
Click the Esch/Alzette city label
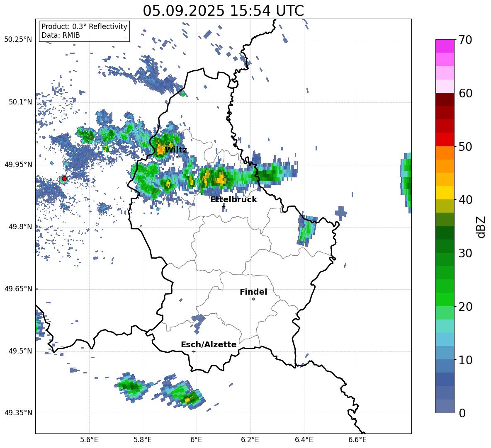(209, 344)
